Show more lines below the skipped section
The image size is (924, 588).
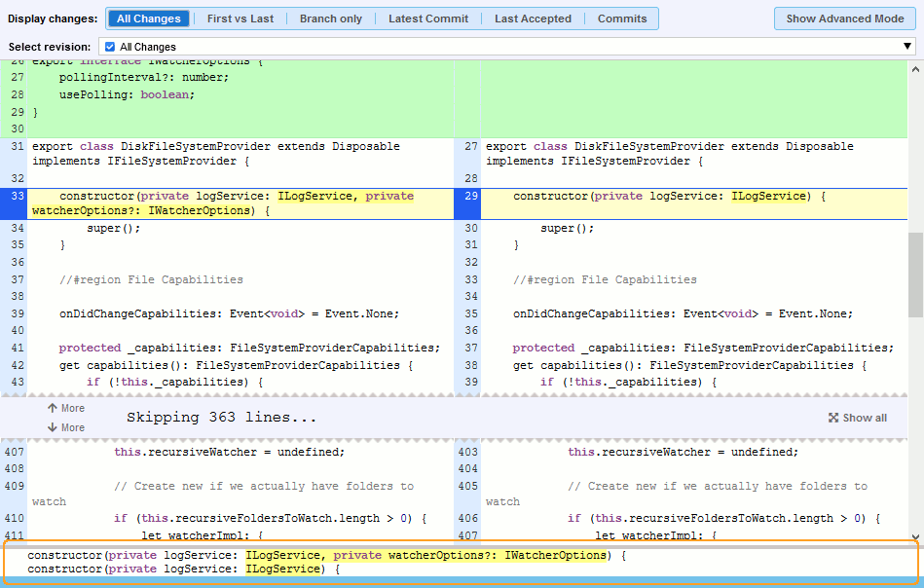(65, 427)
